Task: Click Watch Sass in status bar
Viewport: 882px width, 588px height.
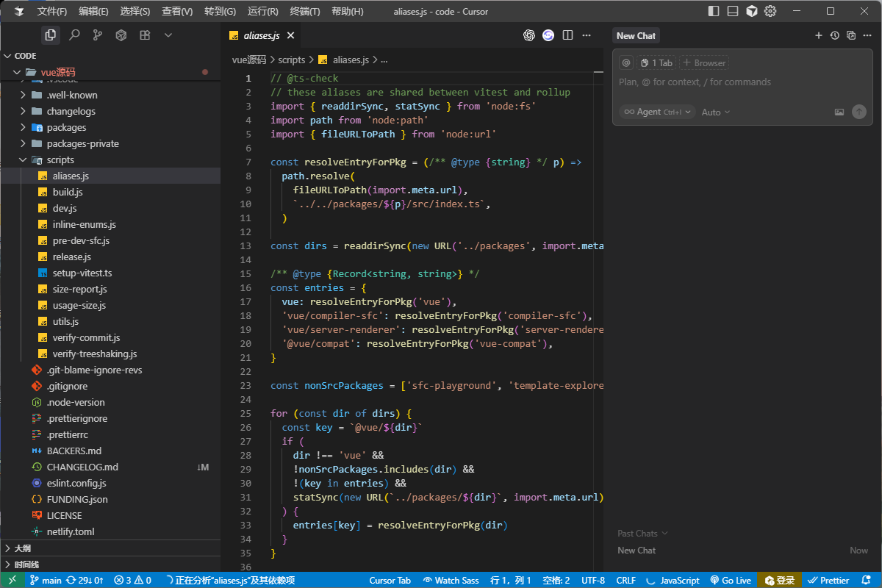Action: point(451,580)
